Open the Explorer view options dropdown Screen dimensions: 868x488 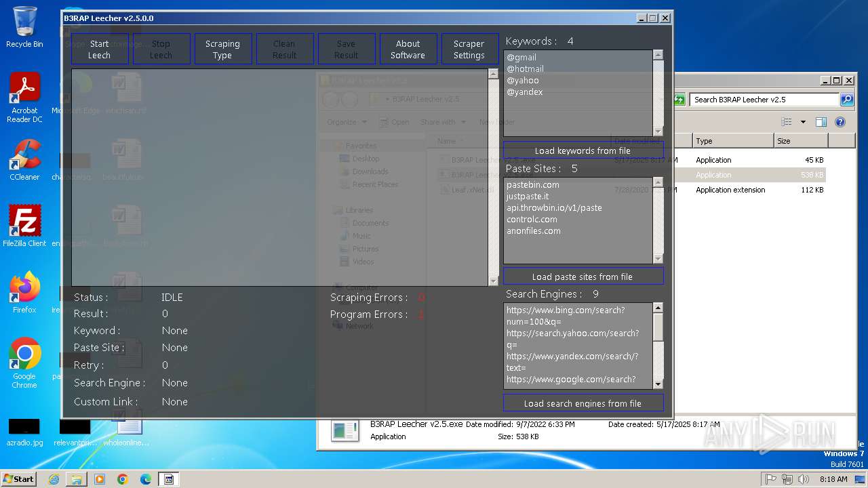[803, 122]
